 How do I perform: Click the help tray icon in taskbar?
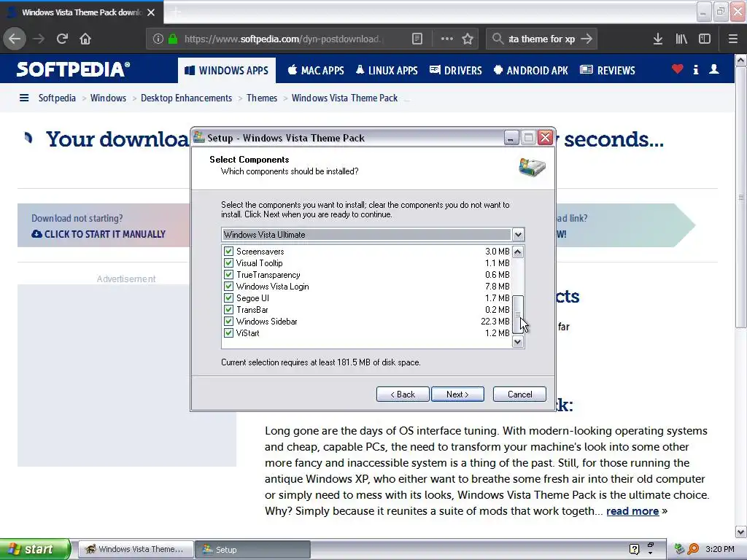pyautogui.click(x=634, y=549)
